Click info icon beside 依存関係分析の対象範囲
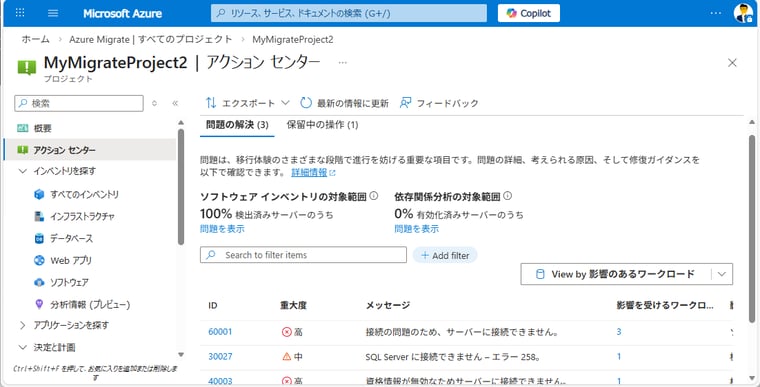 coord(507,196)
